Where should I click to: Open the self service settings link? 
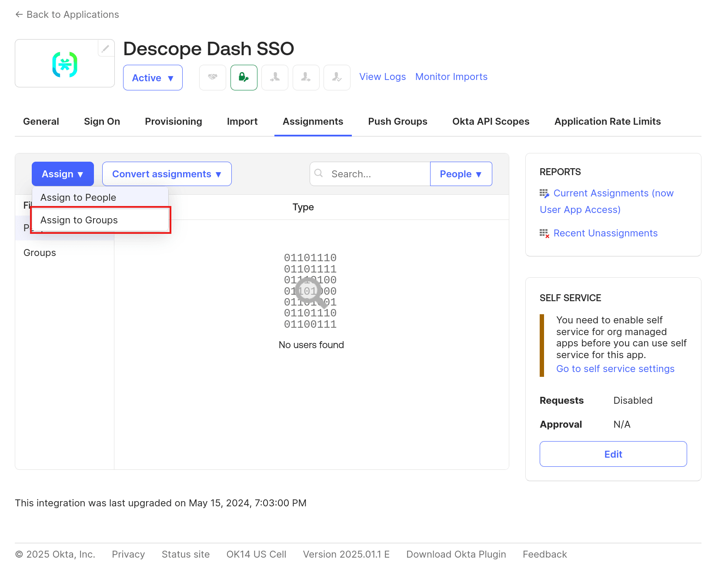(615, 369)
